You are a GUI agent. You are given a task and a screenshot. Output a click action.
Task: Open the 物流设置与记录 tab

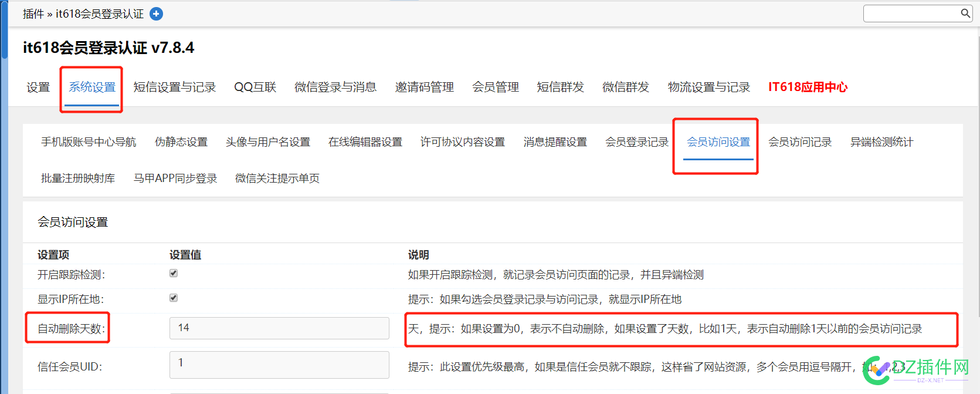pos(709,87)
